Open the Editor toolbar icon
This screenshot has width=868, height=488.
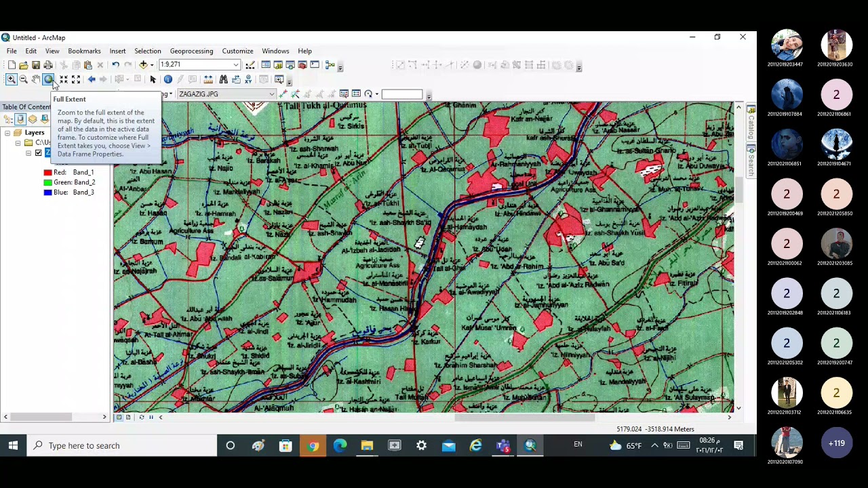pos(250,65)
